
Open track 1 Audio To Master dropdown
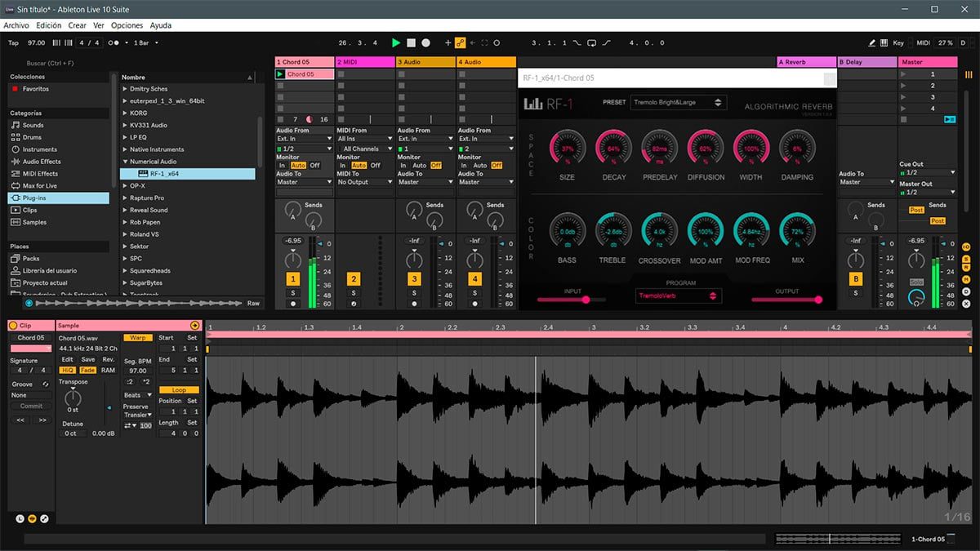click(x=304, y=182)
